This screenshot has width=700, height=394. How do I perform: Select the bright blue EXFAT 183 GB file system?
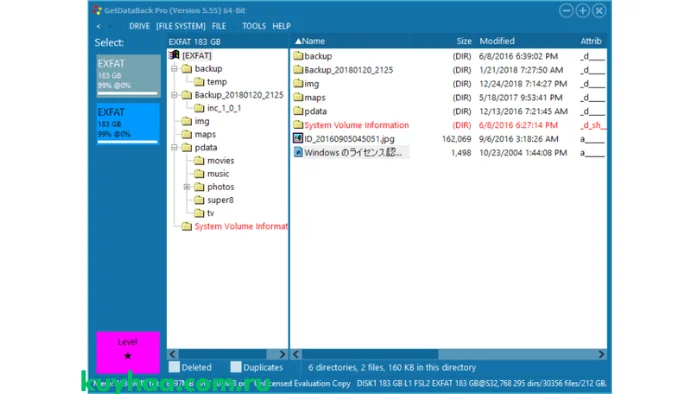[x=128, y=124]
